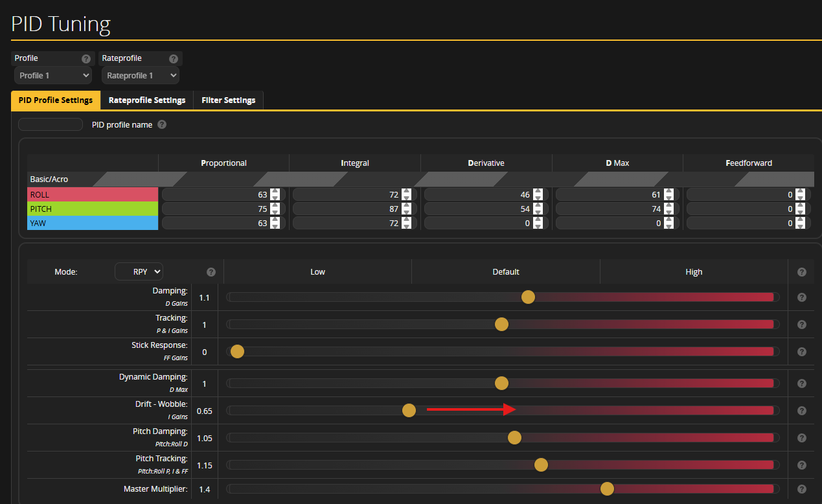This screenshot has height=504, width=822.
Task: Open help for the Tracking slider
Action: click(x=802, y=325)
